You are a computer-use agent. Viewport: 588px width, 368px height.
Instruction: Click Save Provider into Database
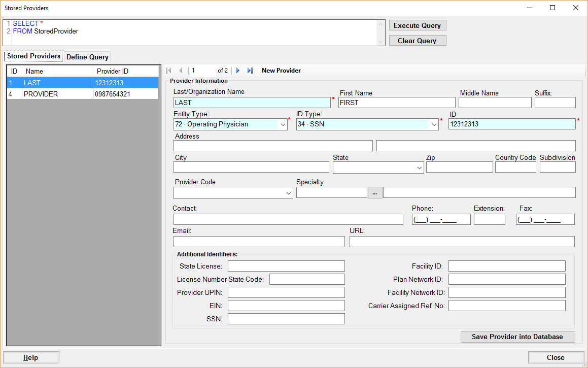517,337
